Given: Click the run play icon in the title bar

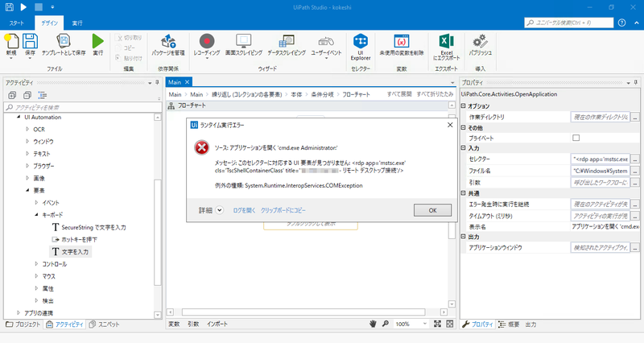Looking at the screenshot, I should 23,7.
